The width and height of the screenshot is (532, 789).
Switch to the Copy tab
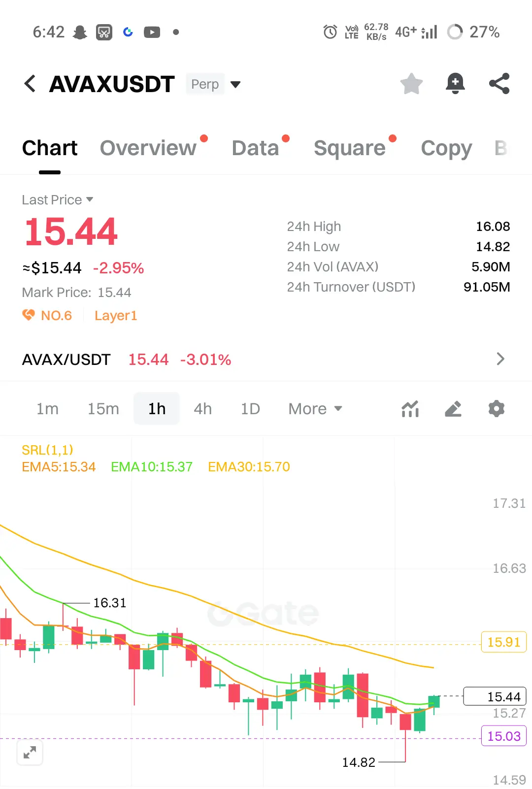tap(446, 148)
